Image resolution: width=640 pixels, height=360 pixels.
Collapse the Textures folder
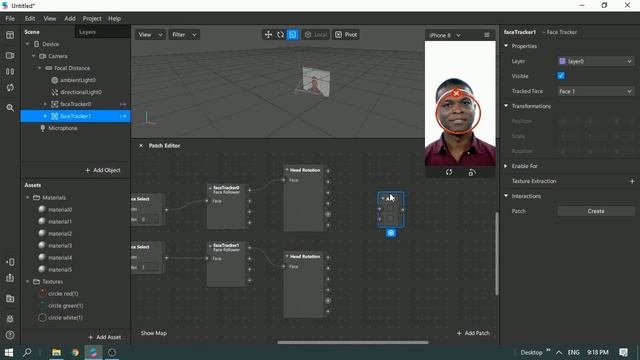[28, 282]
